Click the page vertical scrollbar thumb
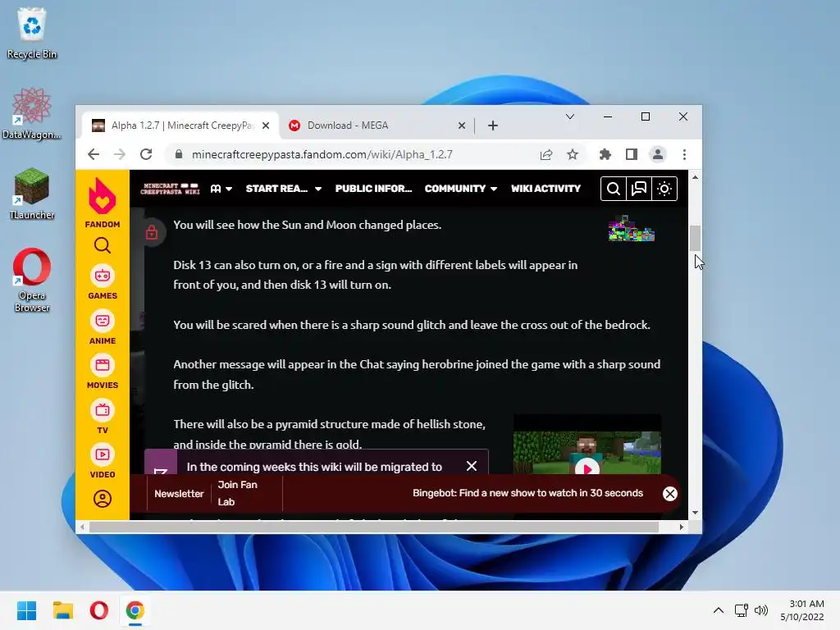Image resolution: width=840 pixels, height=630 pixels. pyautogui.click(x=695, y=239)
